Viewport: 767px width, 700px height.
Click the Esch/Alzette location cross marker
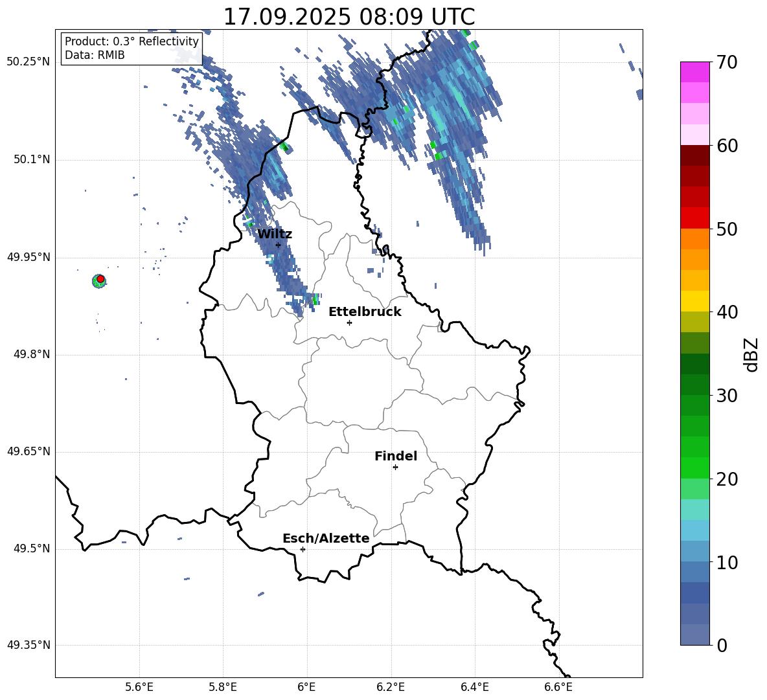pyautogui.click(x=303, y=549)
